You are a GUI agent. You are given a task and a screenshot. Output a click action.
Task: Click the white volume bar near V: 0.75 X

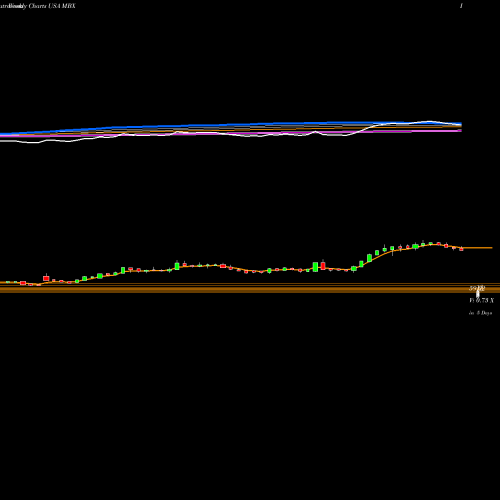pos(478,294)
